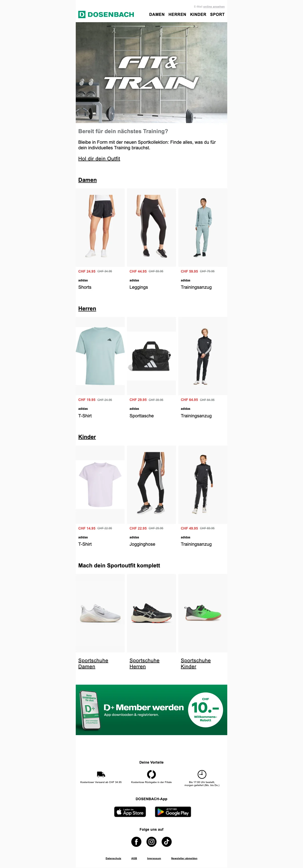Download app via App Store badge
The image size is (303, 868).
point(130,812)
